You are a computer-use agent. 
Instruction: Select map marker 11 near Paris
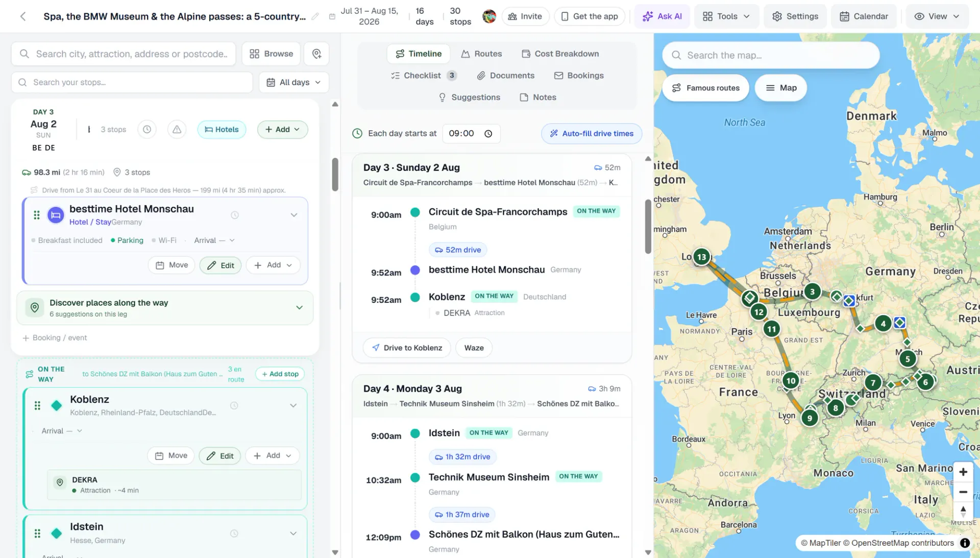[x=771, y=329]
